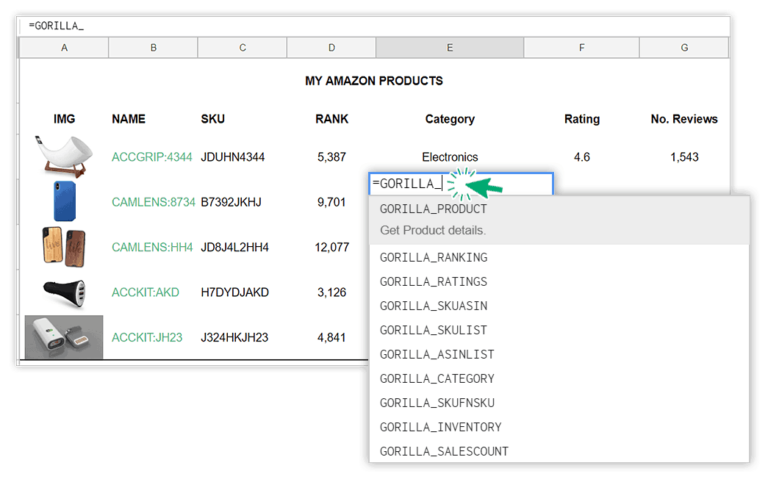Image resolution: width=768 pixels, height=482 pixels.
Task: Click the horn speaker product image
Action: point(64,156)
